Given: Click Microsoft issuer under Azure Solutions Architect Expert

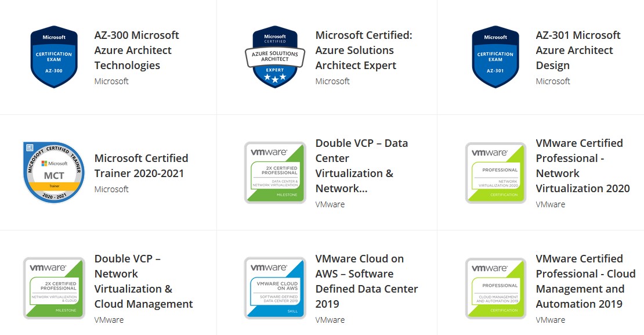Looking at the screenshot, I should point(332,81).
